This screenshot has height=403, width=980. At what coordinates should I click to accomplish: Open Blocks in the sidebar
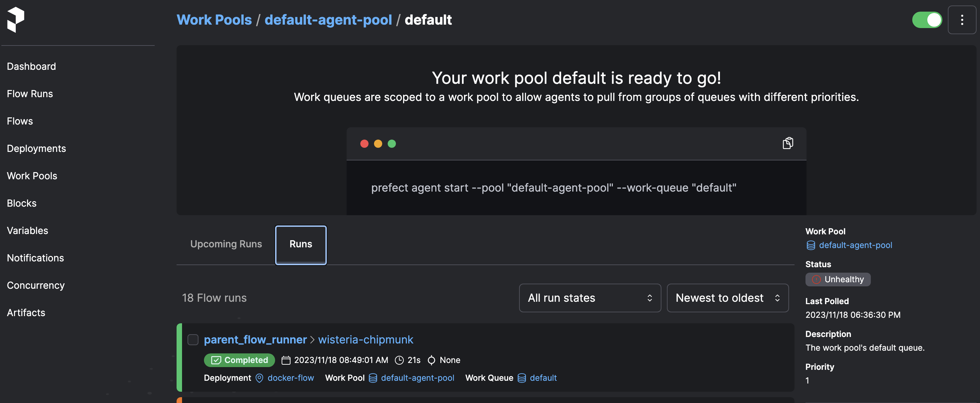[22, 203]
